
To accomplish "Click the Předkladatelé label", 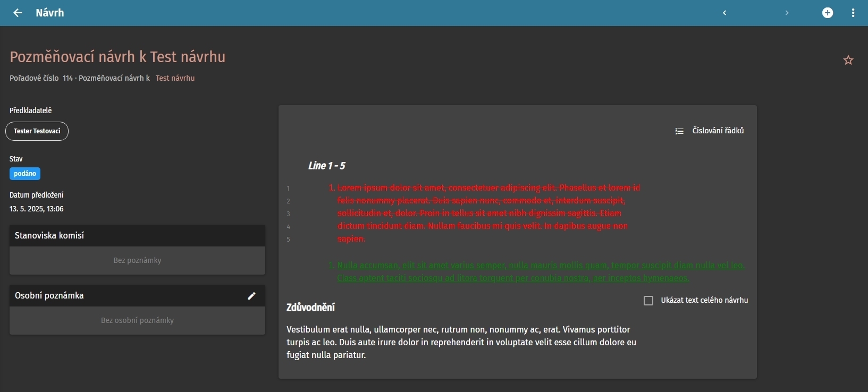I will point(31,110).
